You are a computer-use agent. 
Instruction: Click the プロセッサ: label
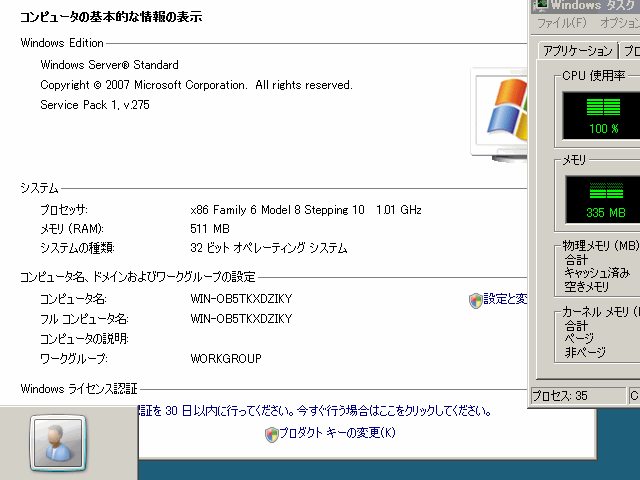point(64,210)
